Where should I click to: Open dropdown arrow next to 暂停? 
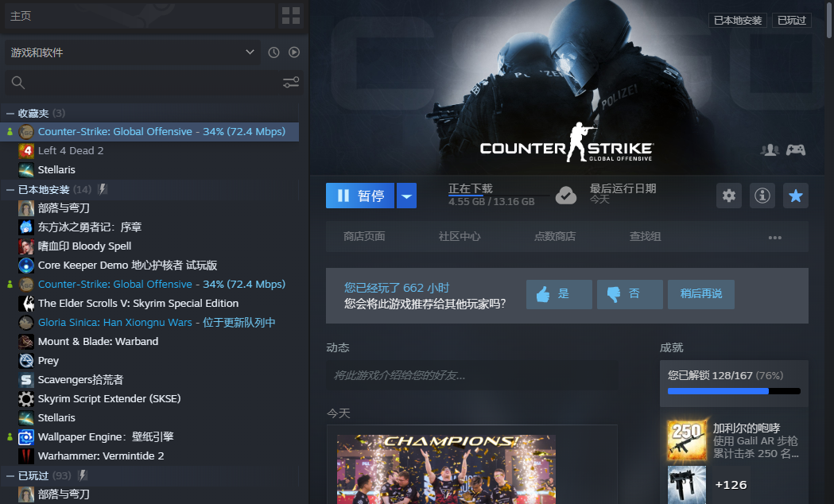[x=406, y=196]
